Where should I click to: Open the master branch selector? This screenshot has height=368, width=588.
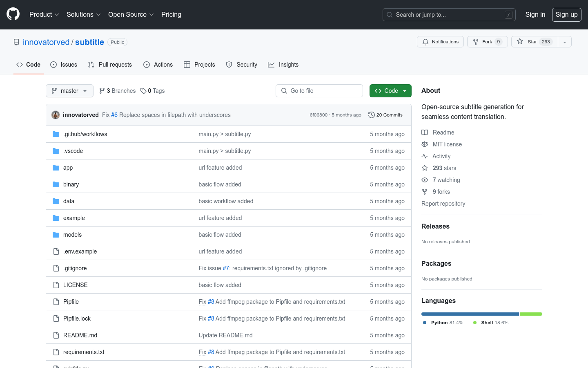point(69,91)
